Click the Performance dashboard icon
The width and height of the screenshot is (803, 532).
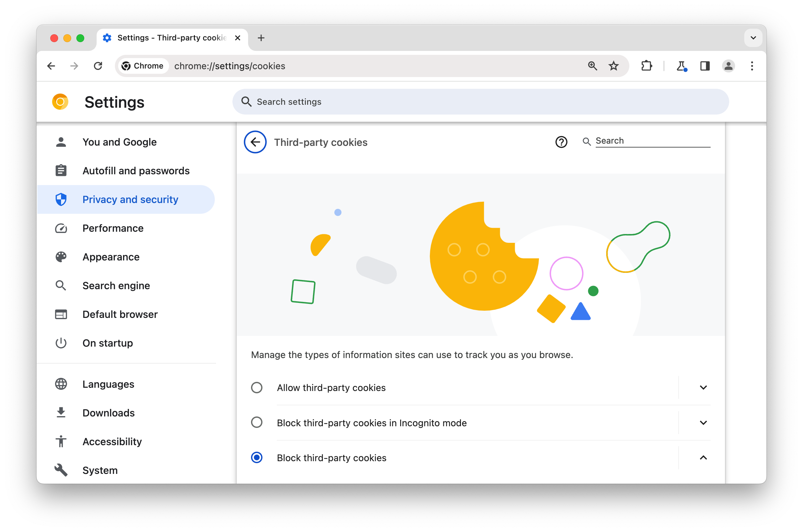tap(60, 228)
